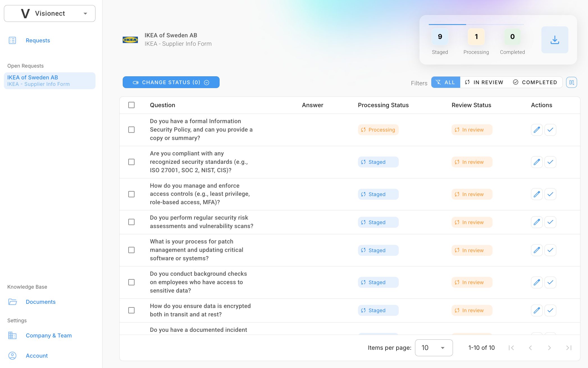Check the risk assessments row checkbox
The width and height of the screenshot is (588, 368).
pyautogui.click(x=131, y=222)
